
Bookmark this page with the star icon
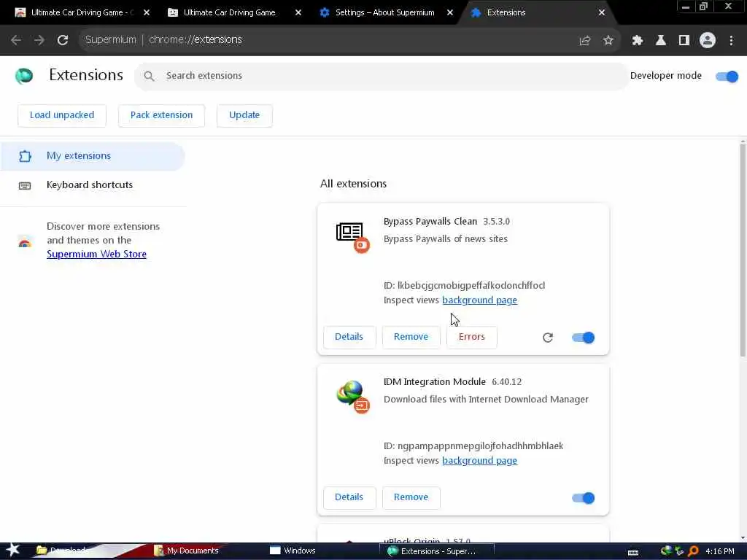608,41
